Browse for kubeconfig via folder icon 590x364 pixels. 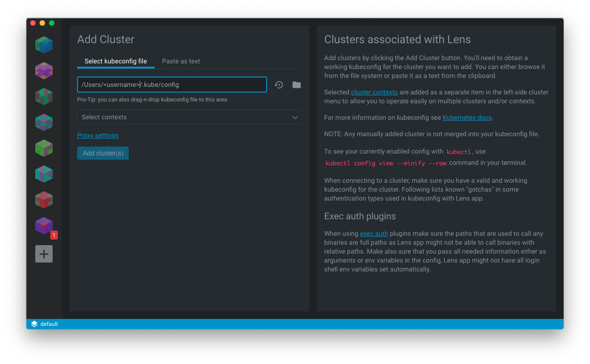point(296,85)
